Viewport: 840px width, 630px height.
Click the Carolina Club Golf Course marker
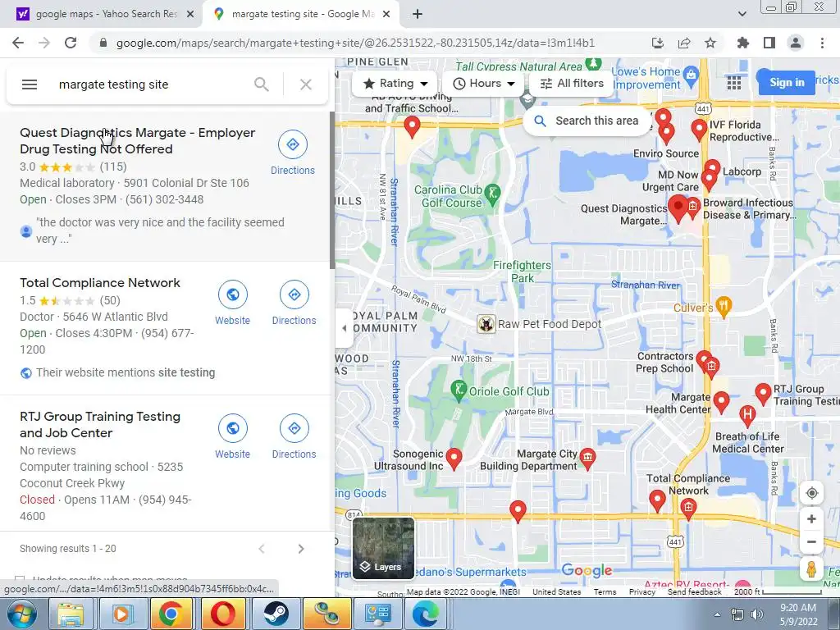(x=492, y=195)
